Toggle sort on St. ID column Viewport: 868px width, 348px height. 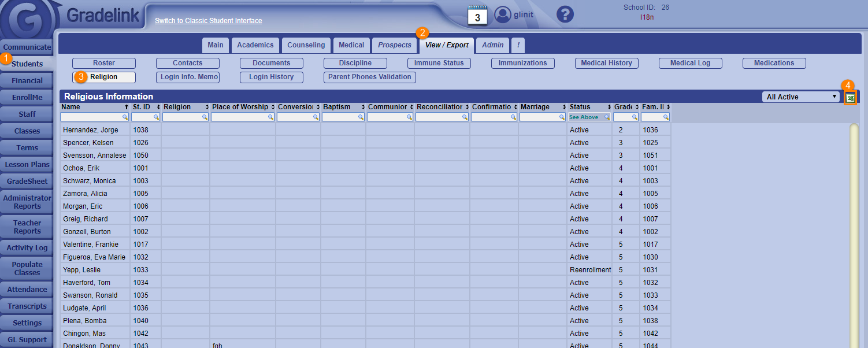point(158,107)
